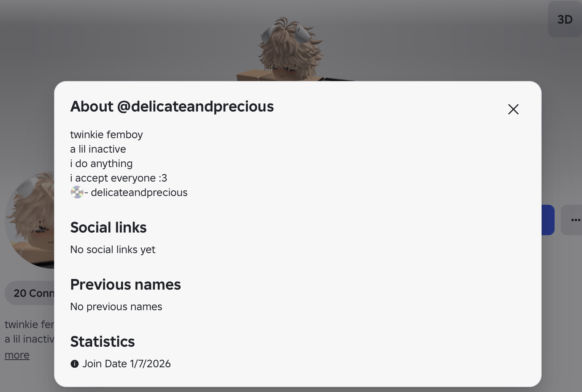This screenshot has height=392, width=582.
Task: Click the "i accept everyone :3" line
Action: [x=118, y=178]
